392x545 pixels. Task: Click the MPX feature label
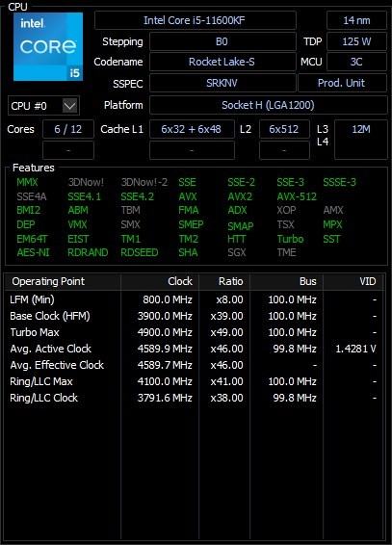pos(332,224)
